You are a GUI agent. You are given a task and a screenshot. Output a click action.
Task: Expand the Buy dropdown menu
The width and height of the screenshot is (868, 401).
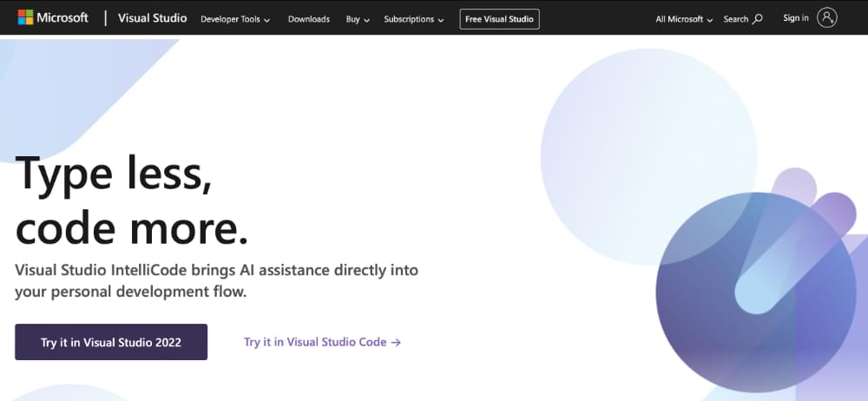pos(358,19)
